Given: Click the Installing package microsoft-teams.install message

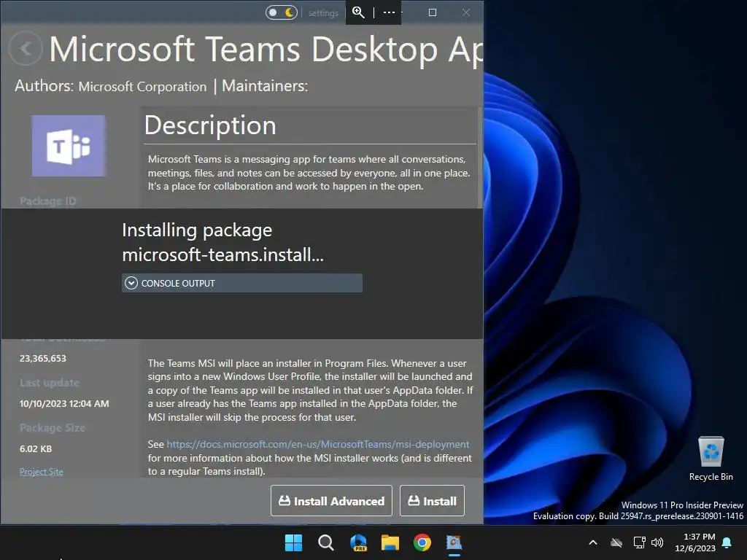Looking at the screenshot, I should (223, 242).
